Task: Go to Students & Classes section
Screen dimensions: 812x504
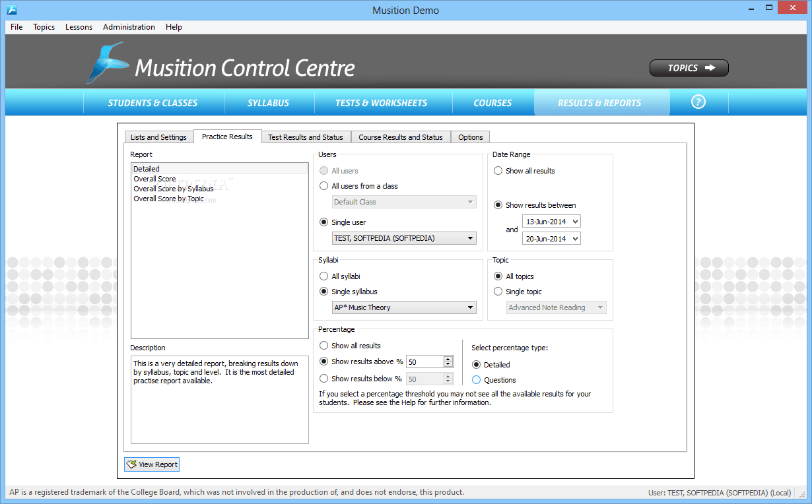Action: (153, 103)
